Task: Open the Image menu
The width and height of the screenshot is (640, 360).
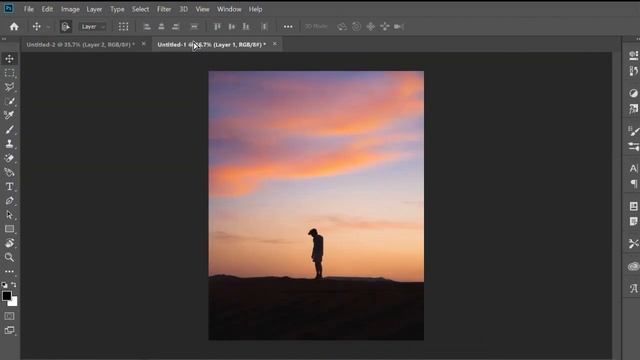Action: point(70,9)
